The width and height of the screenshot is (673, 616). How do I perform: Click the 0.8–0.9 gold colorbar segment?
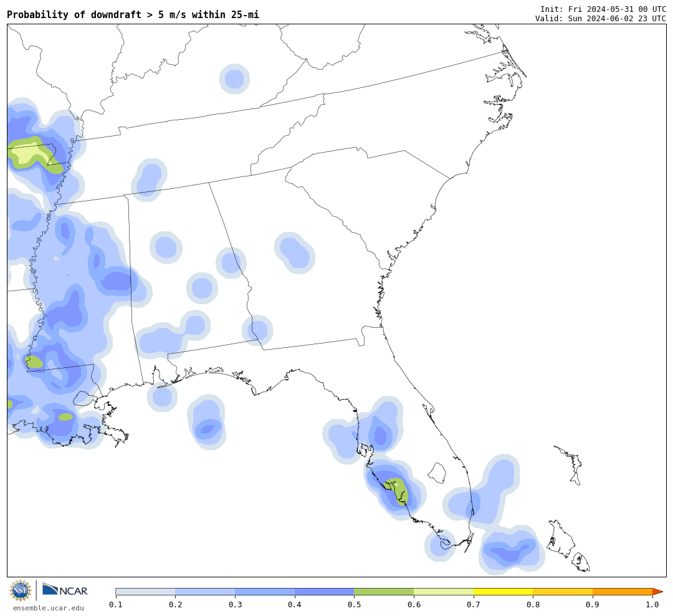point(563,592)
